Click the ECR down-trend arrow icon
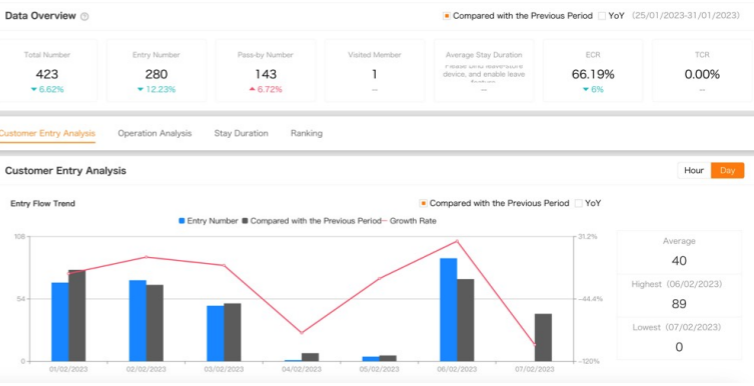Image resolution: width=754 pixels, height=386 pixels. 586,89
